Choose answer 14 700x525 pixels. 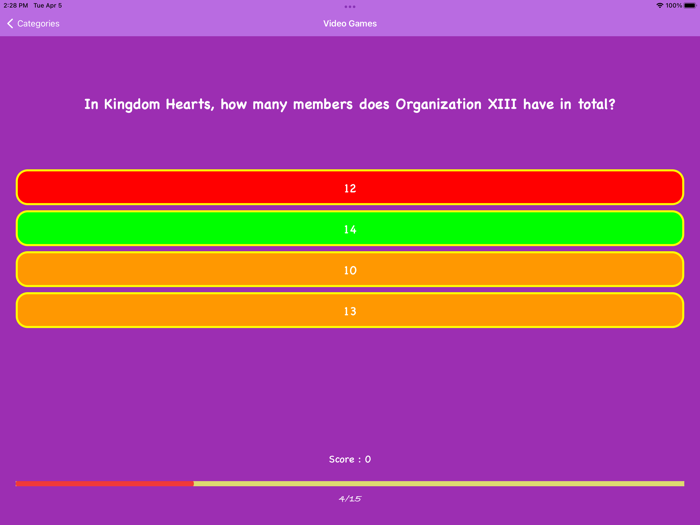pos(350,229)
